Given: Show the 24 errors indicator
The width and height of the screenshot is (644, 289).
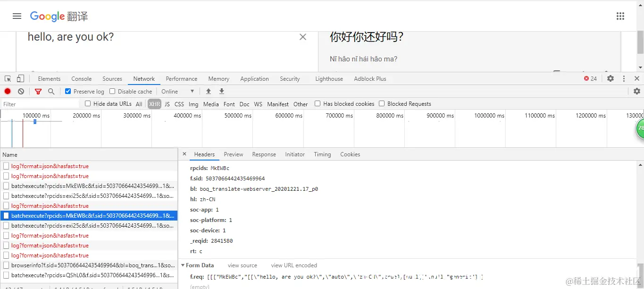Looking at the screenshot, I should 590,78.
